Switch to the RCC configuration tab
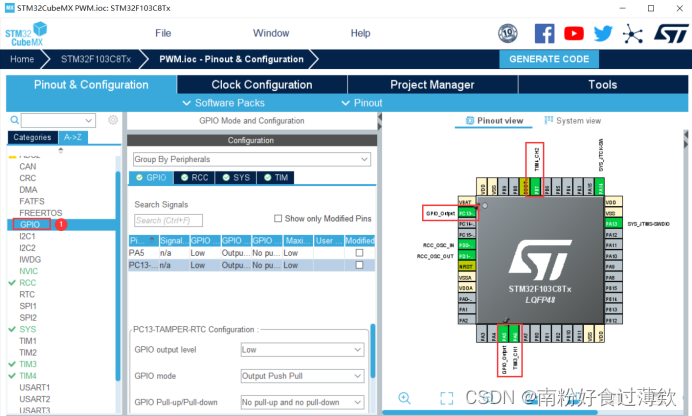Screen dimensions: 692x416 (194, 177)
